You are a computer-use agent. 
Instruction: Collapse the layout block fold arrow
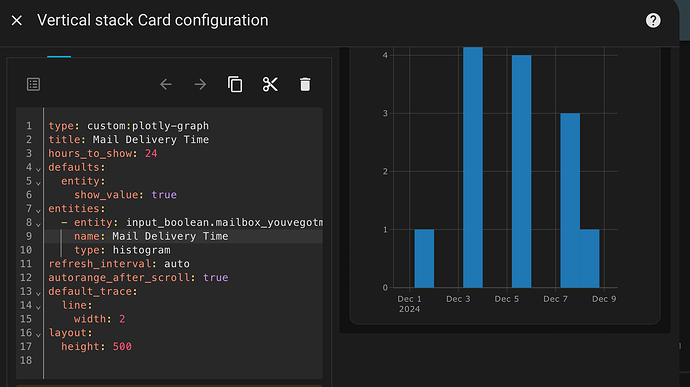38,335
